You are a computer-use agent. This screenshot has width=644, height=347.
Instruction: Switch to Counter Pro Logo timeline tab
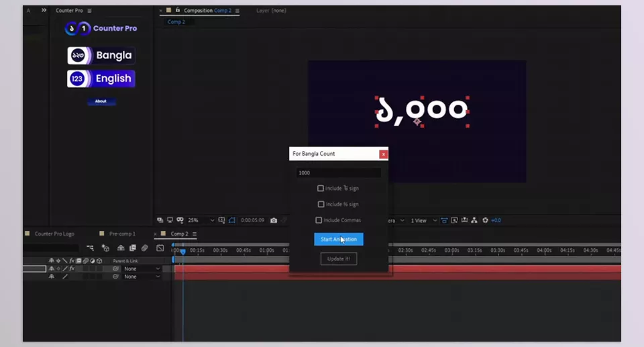(54, 234)
